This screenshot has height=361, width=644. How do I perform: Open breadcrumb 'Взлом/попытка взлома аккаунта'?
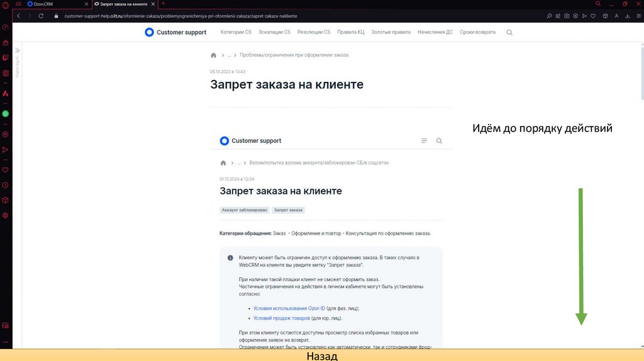319,163
